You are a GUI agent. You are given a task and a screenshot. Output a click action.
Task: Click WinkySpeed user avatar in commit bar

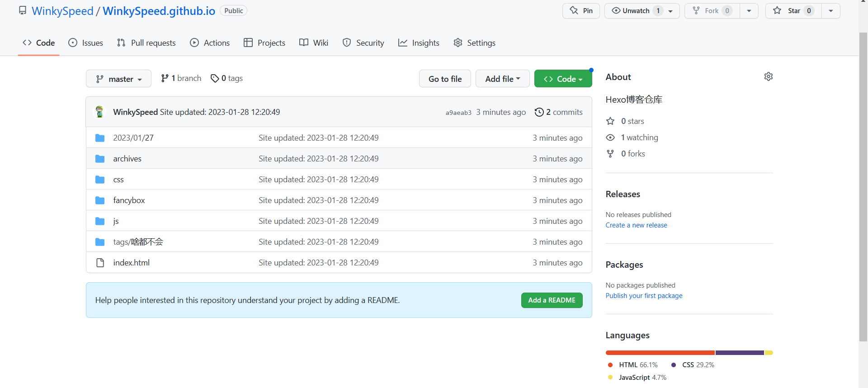pos(99,112)
